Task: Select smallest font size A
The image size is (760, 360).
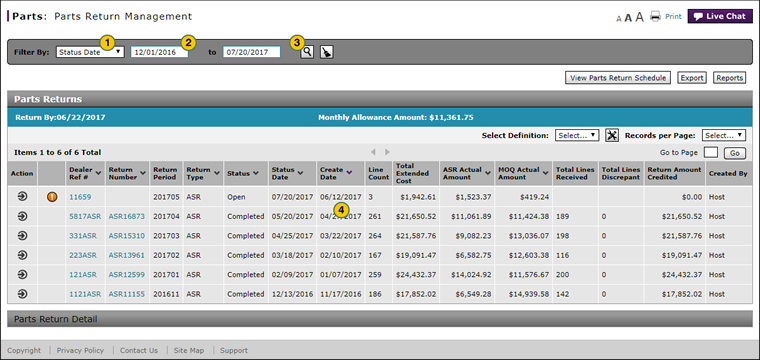Action: (619, 19)
